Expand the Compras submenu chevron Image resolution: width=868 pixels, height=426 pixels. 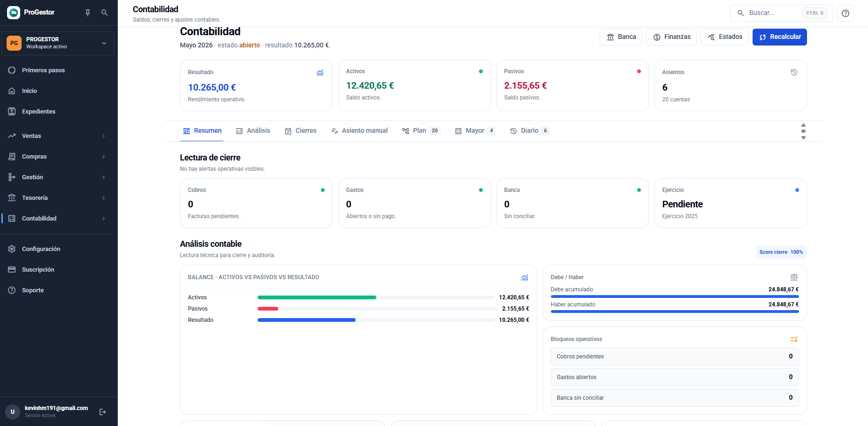[x=104, y=157]
